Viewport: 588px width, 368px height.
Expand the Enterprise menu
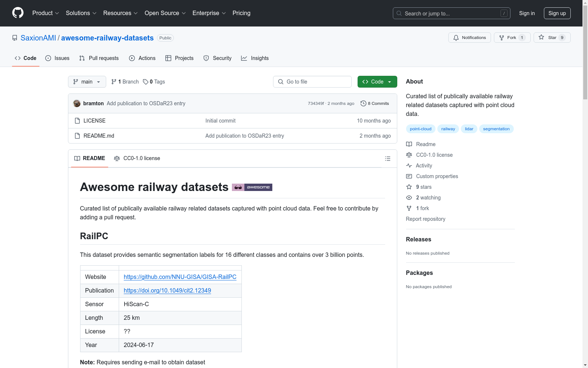point(209,13)
